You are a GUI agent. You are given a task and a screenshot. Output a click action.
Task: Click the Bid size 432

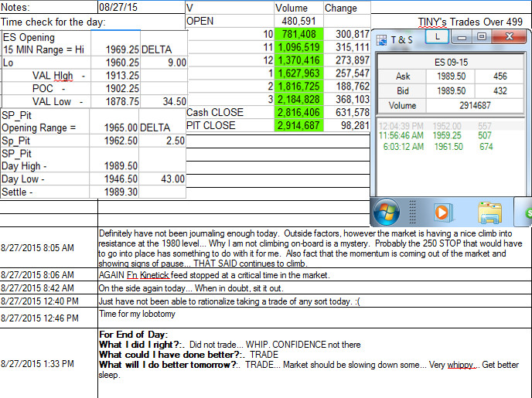500,91
